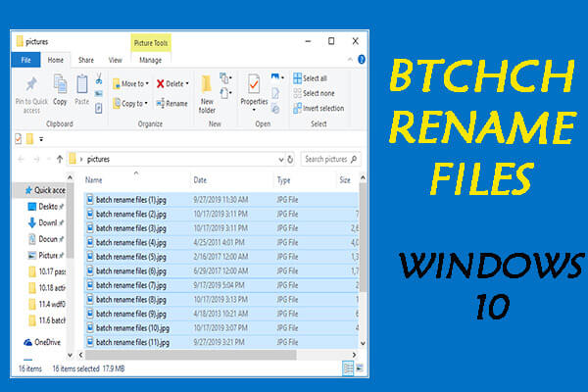Screen dimensions: 588x392
Task: Click the Quick access star icon
Action: 28,190
